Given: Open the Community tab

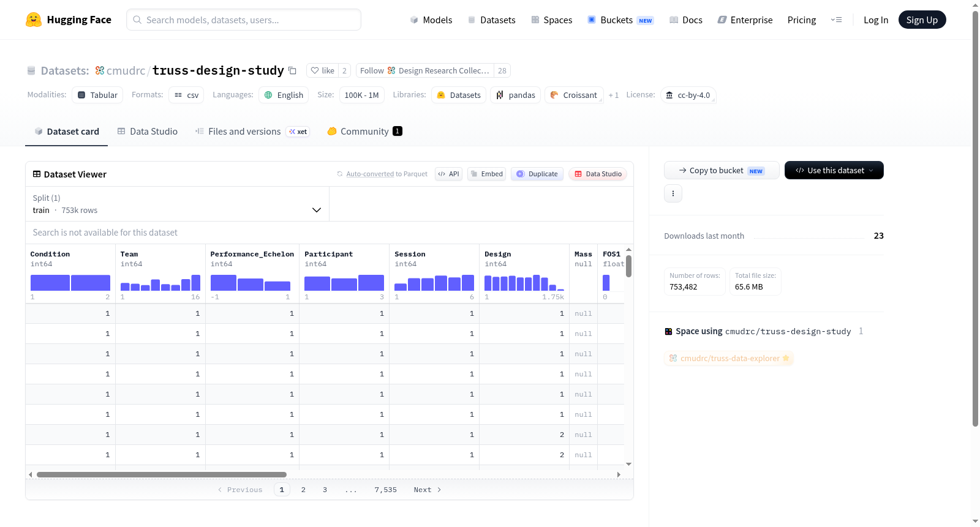Looking at the screenshot, I should point(364,132).
